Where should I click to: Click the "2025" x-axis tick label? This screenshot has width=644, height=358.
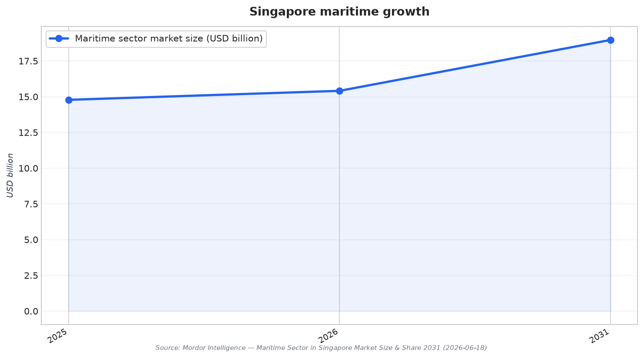[x=58, y=336]
